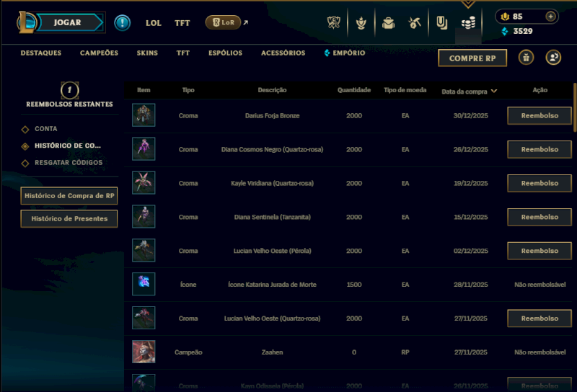
Task: Open the store coins icon
Action: (468, 23)
